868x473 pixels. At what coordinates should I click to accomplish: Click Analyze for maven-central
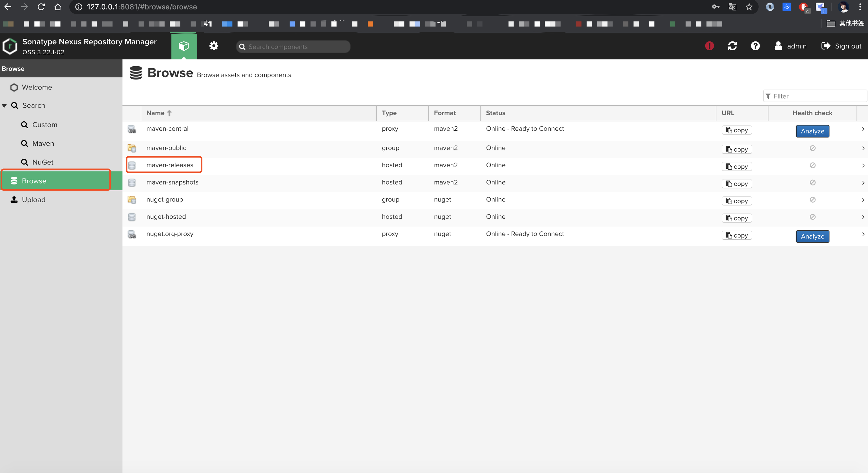coord(812,131)
